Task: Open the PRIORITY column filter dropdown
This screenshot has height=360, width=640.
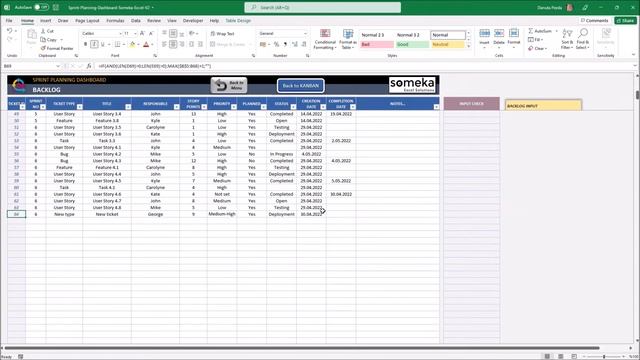Action: tap(233, 107)
